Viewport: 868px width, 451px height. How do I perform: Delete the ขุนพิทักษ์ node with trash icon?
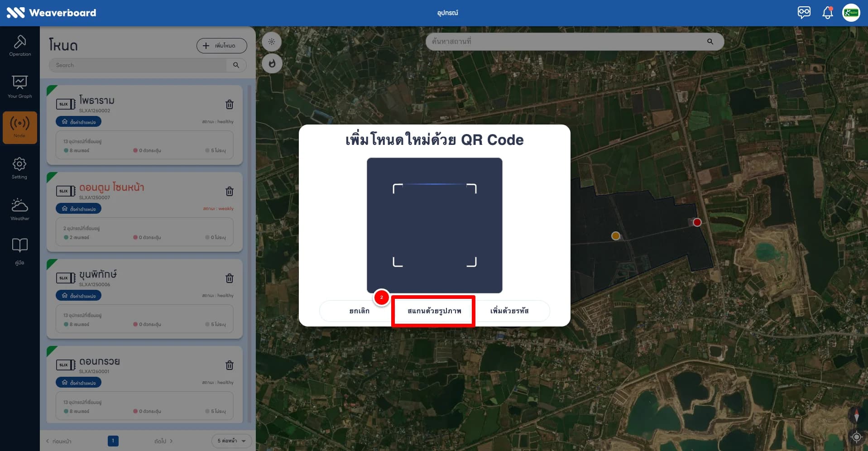230,278
